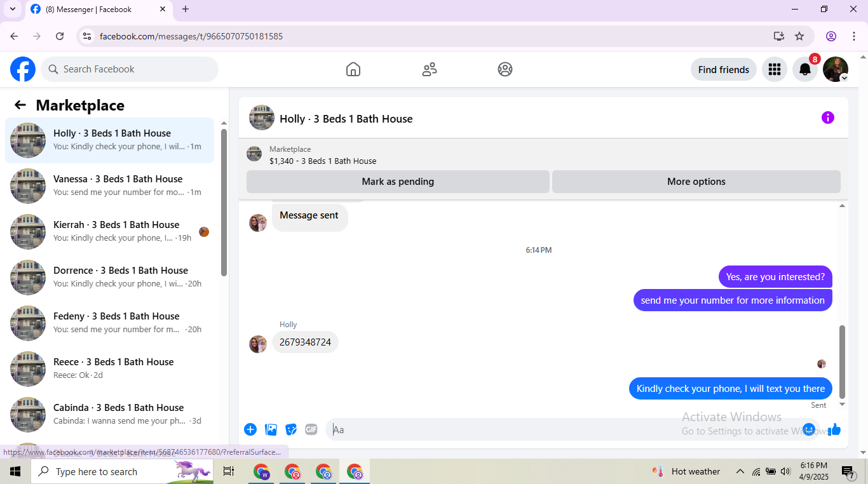Attach a file with the photo icon
The width and height of the screenshot is (868, 484).
tap(271, 429)
